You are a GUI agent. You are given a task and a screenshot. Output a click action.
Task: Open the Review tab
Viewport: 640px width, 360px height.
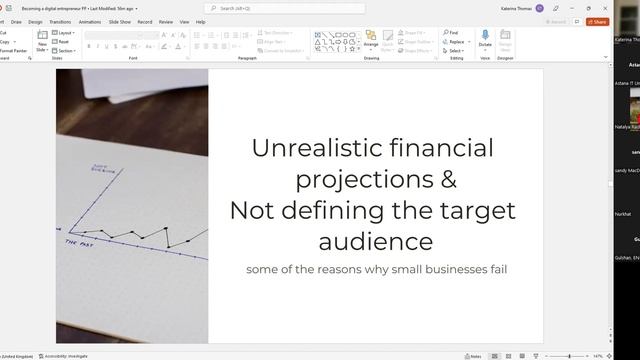[x=166, y=22]
